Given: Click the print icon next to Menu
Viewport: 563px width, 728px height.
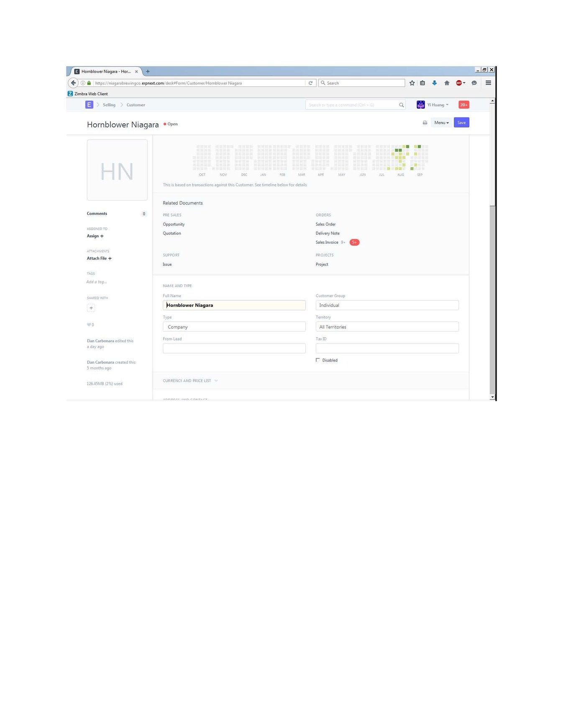Looking at the screenshot, I should pos(425,123).
